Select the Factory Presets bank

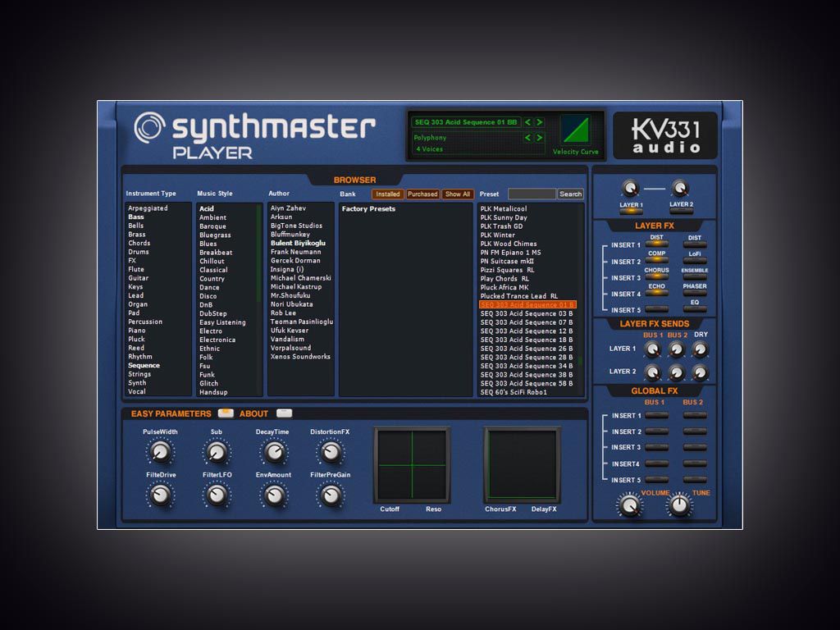[368, 208]
